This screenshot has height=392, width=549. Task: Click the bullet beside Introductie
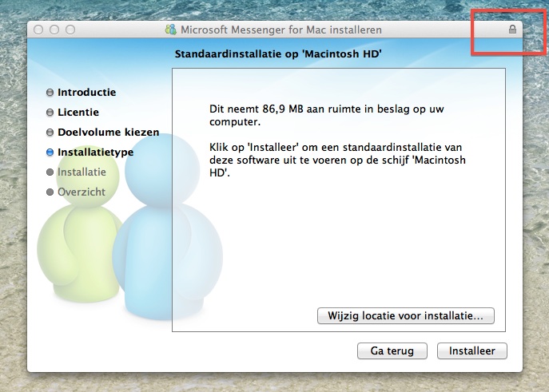point(50,93)
